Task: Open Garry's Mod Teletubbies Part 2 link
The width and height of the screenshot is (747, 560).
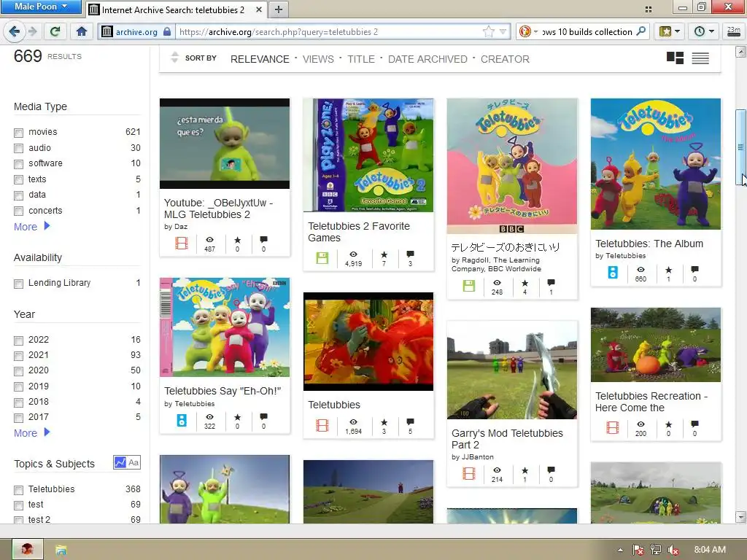Action: 507,439
